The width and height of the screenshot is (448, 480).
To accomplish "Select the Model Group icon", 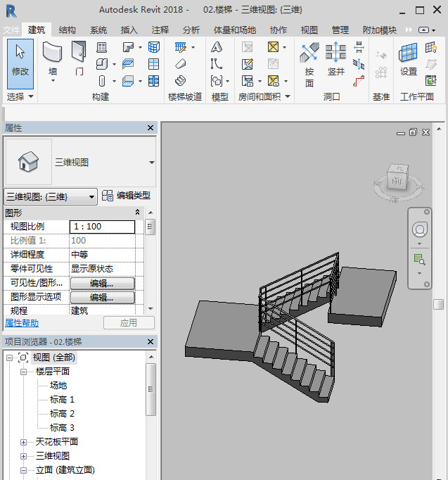I will point(217,81).
